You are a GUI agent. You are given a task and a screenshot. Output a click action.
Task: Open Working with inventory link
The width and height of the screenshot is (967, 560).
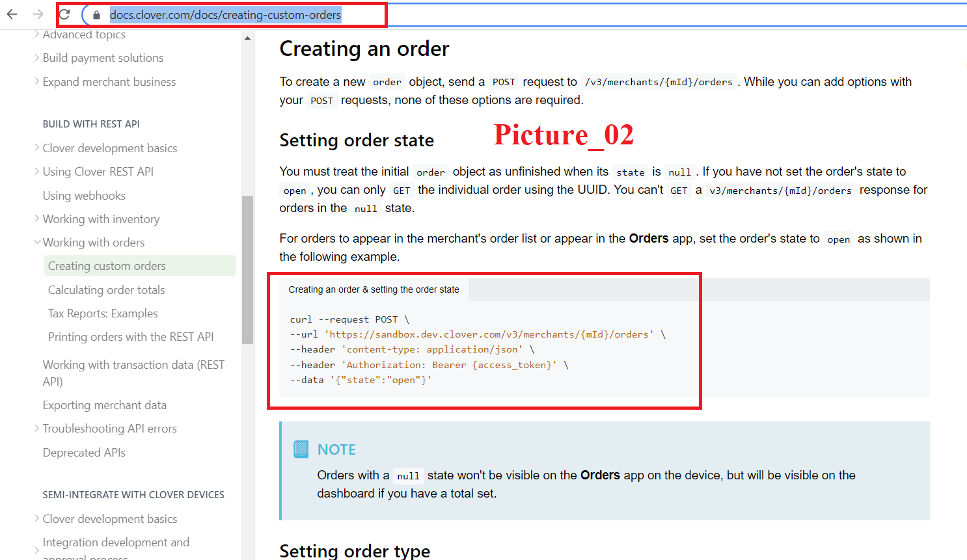(x=101, y=219)
